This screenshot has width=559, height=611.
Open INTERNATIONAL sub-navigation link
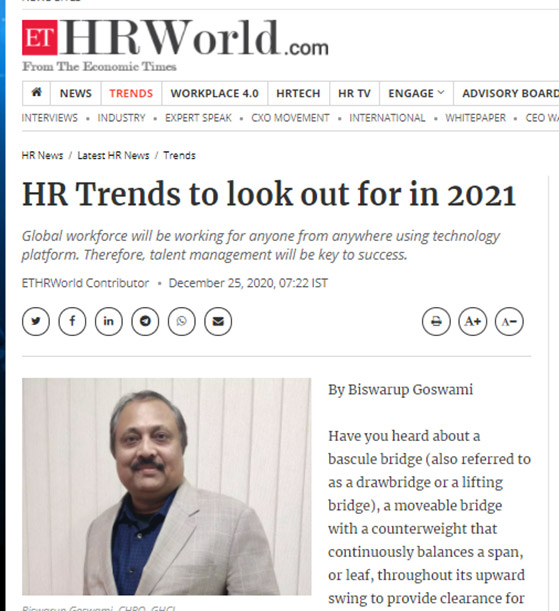(x=387, y=118)
